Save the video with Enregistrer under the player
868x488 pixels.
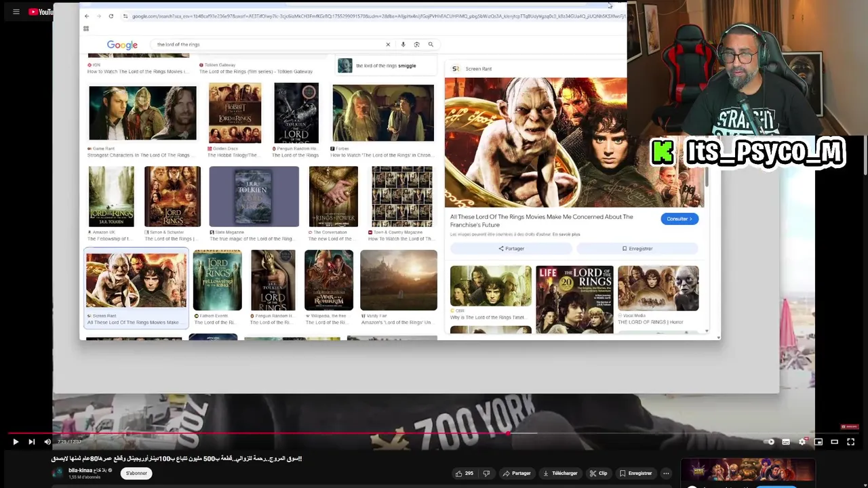635,473
